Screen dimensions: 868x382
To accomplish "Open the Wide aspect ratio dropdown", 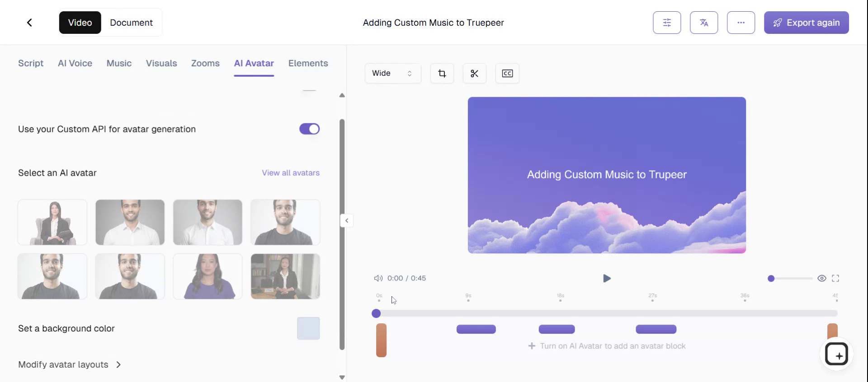I will 392,73.
